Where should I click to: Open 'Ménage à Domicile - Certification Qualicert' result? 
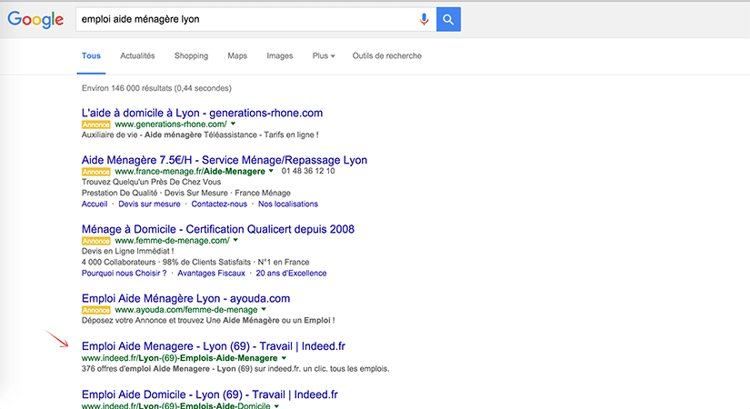click(218, 229)
